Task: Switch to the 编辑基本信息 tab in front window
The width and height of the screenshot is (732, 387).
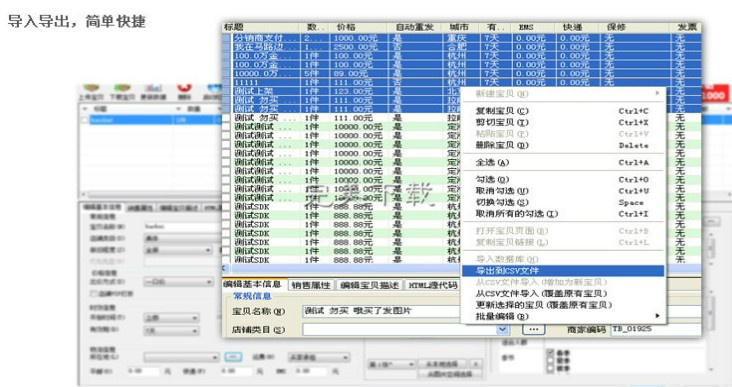Action: [x=253, y=284]
